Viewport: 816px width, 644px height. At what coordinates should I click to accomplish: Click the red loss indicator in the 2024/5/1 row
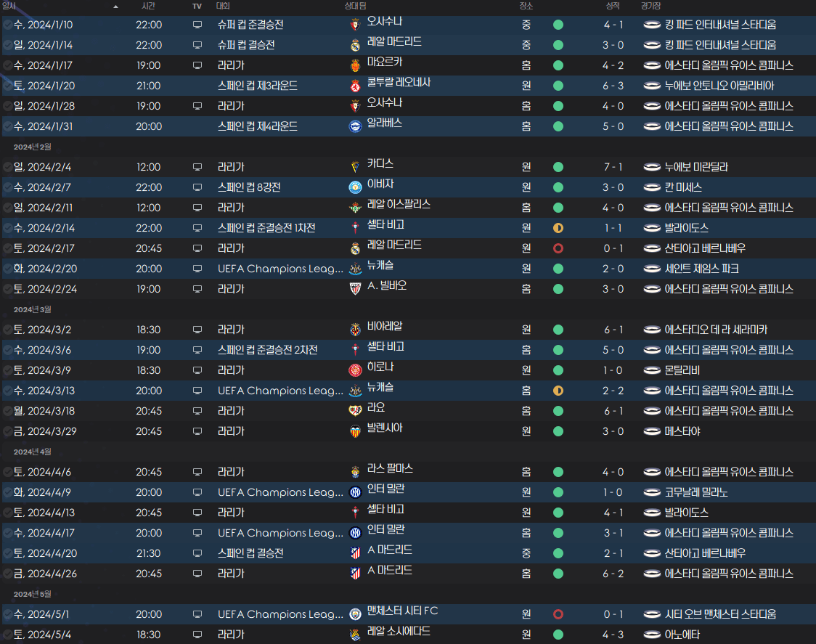[558, 614]
